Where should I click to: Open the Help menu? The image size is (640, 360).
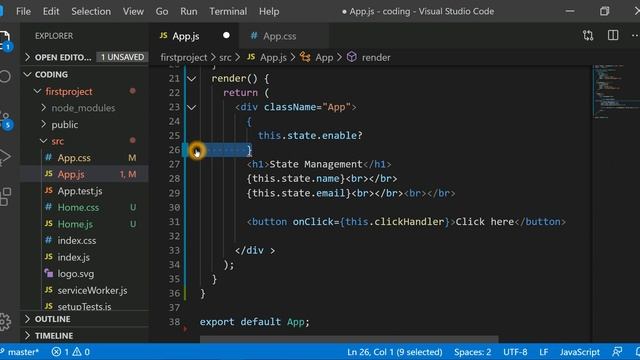tap(269, 11)
